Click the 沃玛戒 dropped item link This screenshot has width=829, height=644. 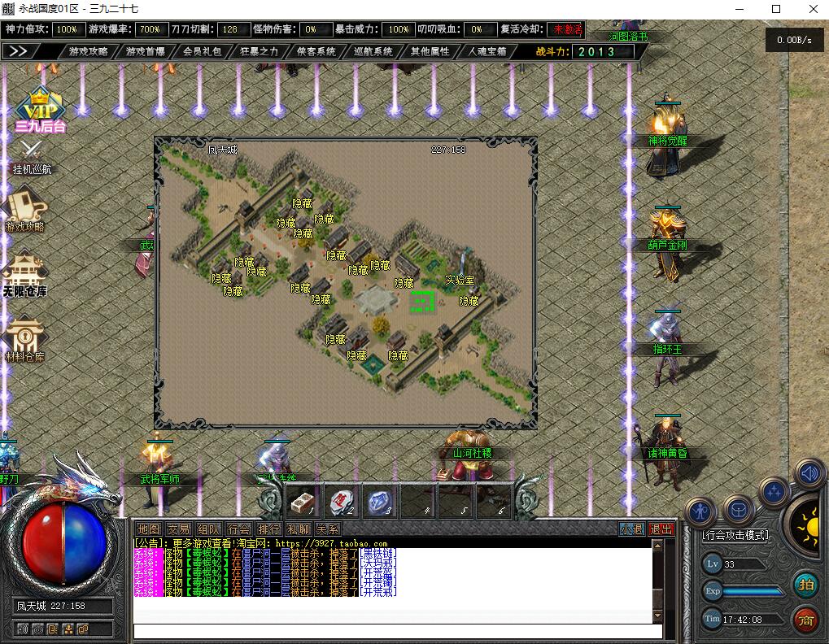click(x=377, y=563)
